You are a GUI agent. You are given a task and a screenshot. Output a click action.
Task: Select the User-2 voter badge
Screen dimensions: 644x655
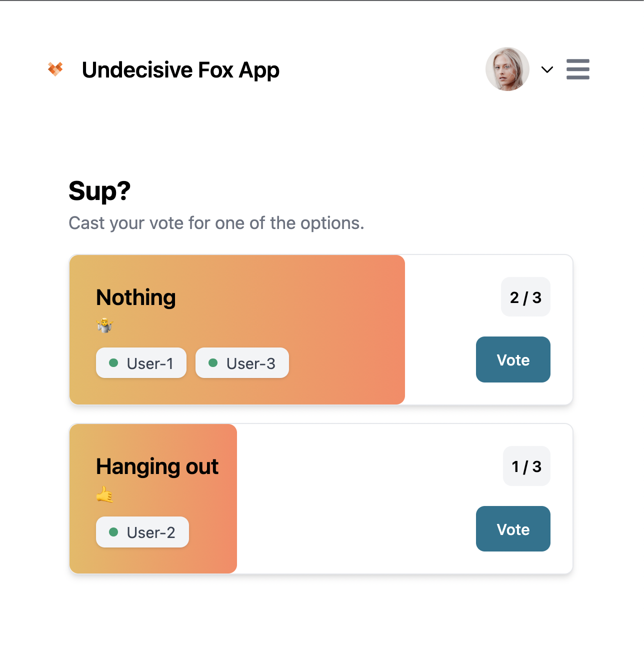(x=142, y=532)
